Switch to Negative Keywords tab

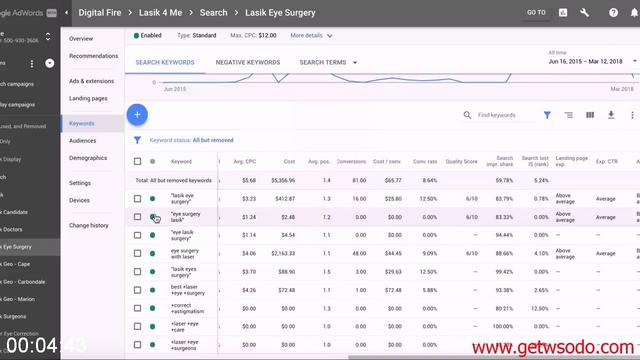point(248,62)
